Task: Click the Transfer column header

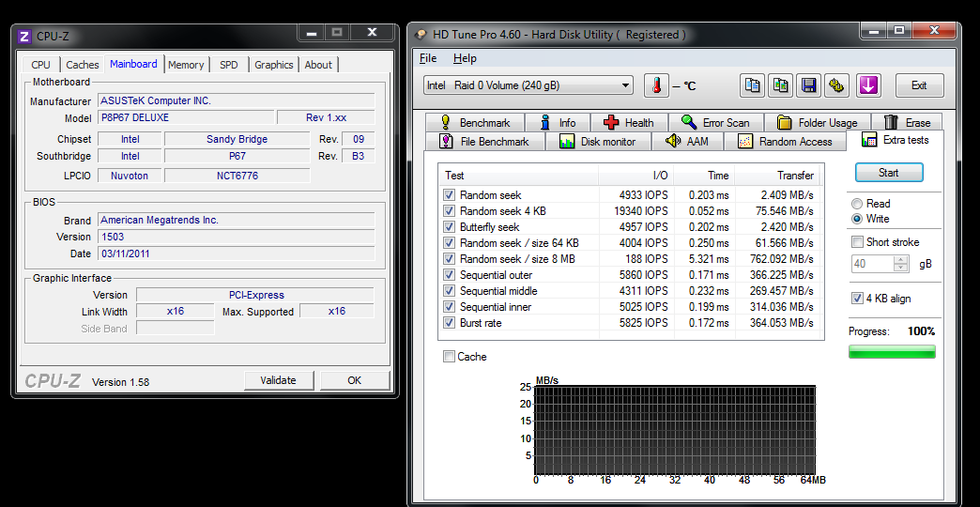Action: [x=777, y=176]
